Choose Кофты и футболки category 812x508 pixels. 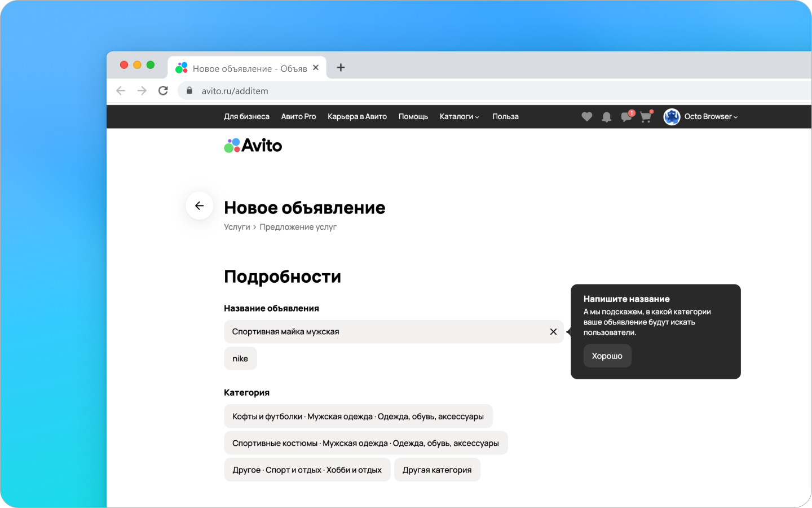(358, 417)
